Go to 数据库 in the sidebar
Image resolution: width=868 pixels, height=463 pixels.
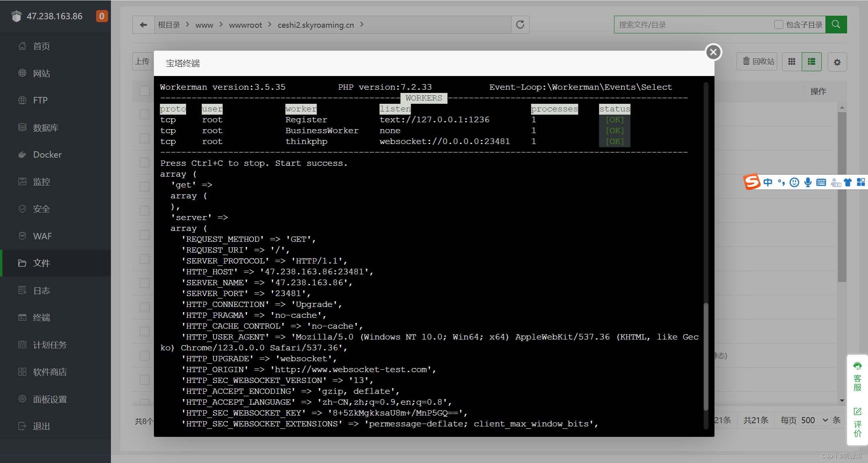pyautogui.click(x=45, y=128)
